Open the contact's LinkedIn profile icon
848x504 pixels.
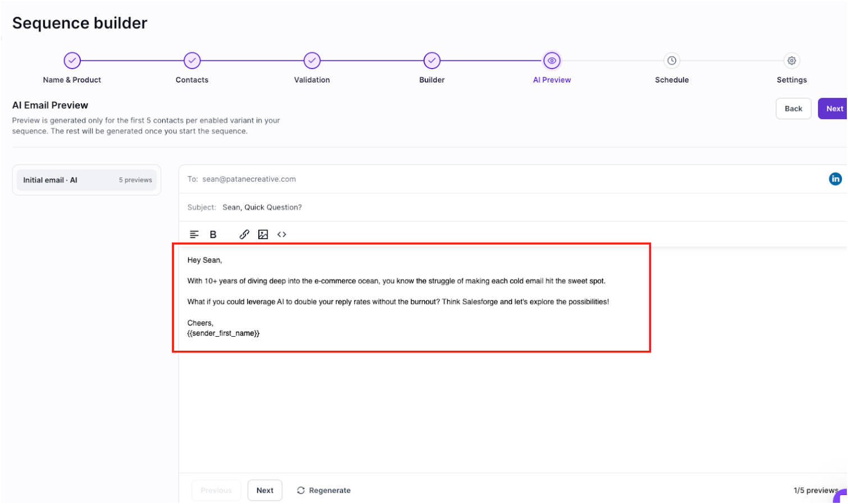coord(835,179)
